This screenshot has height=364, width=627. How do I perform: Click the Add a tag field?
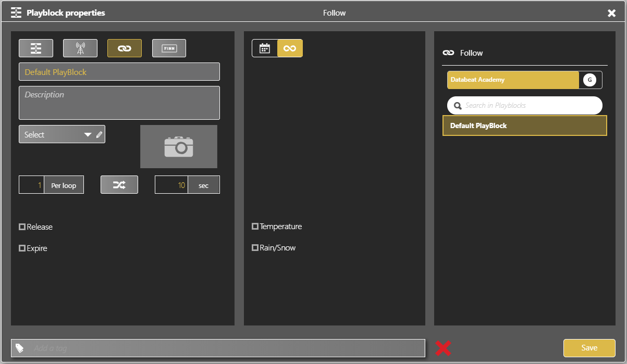218,348
